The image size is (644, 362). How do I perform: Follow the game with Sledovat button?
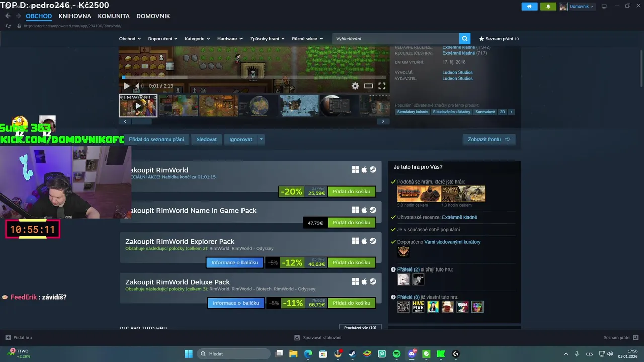click(207, 139)
